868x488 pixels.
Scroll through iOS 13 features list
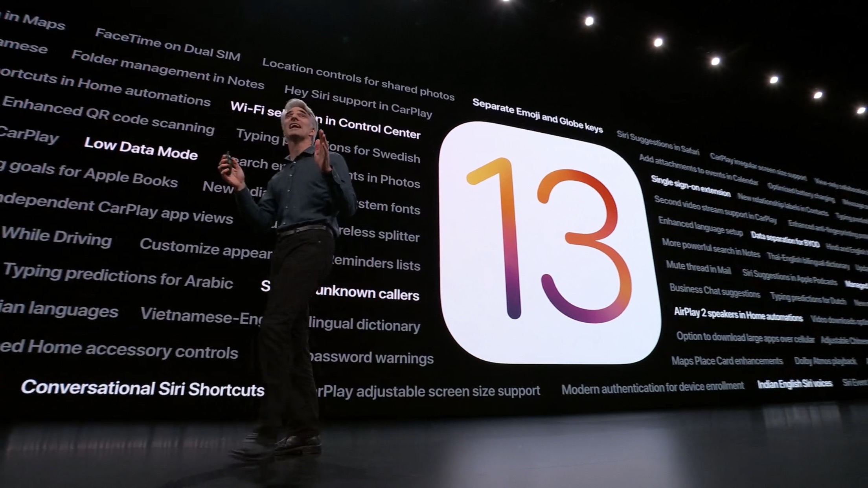click(434, 238)
